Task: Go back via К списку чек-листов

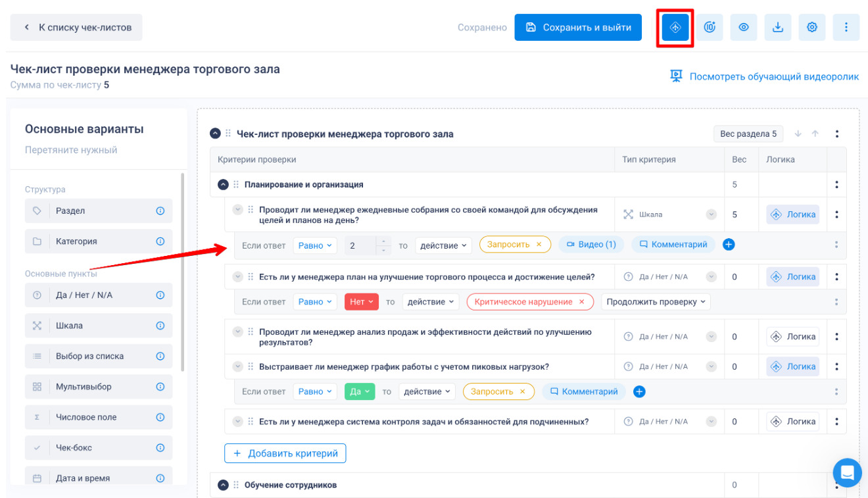Action: 76,28
